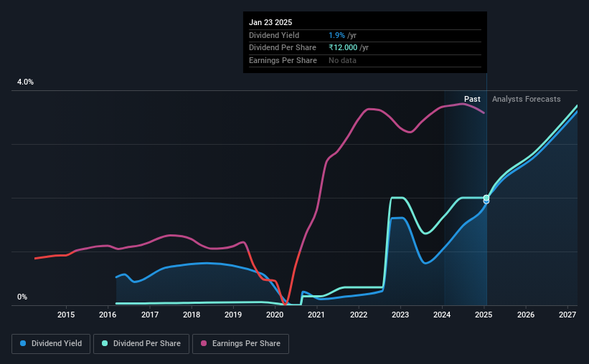589x364 pixels.
Task: Click the teal data point marker at 2025
Action: (486, 198)
